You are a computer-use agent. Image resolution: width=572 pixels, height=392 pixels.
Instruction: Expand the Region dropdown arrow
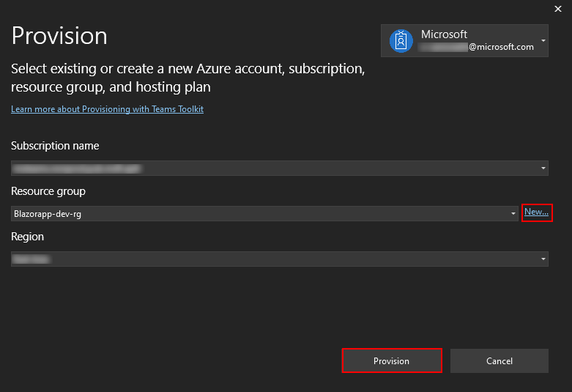[x=543, y=259]
